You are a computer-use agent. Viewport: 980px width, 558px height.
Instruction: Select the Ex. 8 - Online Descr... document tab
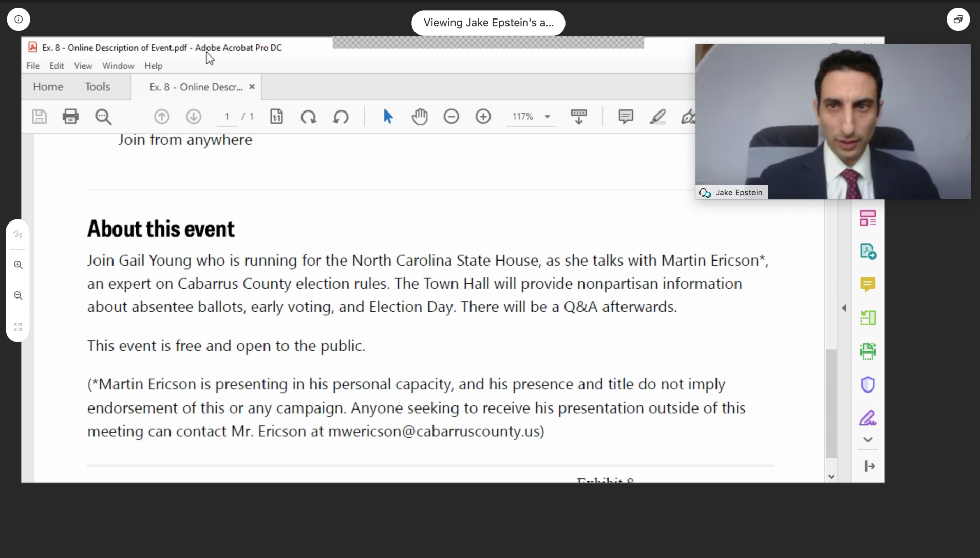pos(196,87)
